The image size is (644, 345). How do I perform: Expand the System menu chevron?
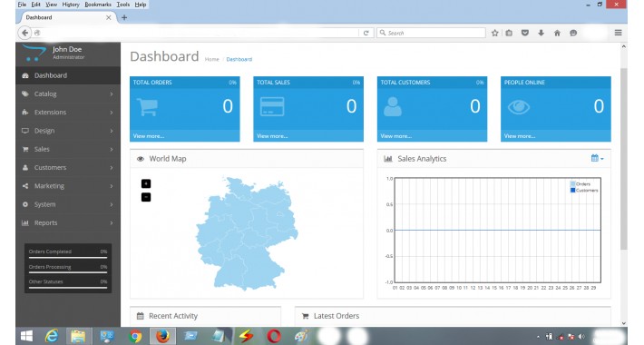pyautogui.click(x=112, y=204)
